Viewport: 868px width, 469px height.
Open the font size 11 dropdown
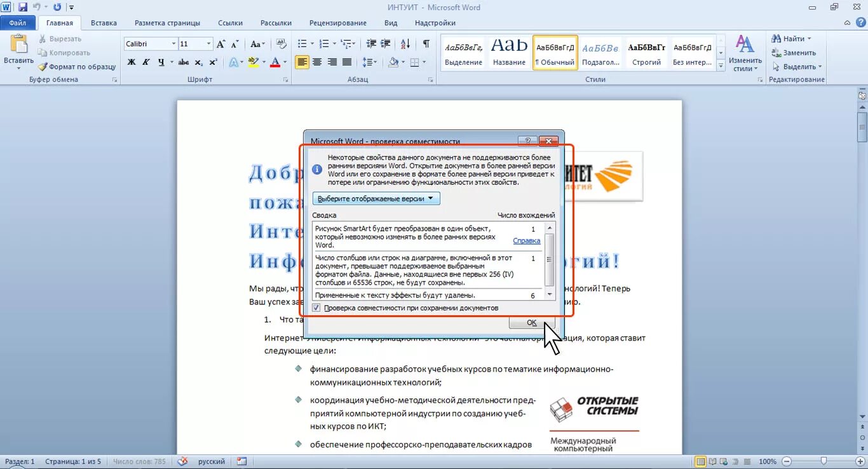click(208, 44)
